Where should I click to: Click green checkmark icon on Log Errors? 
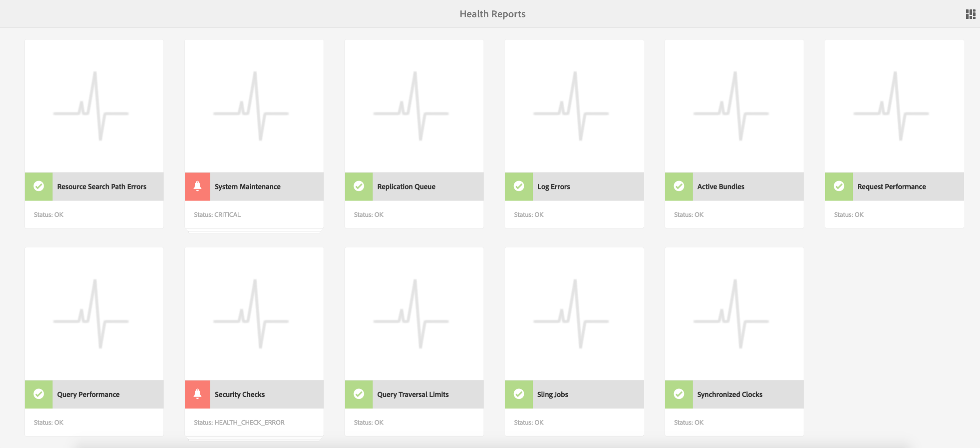tap(519, 186)
